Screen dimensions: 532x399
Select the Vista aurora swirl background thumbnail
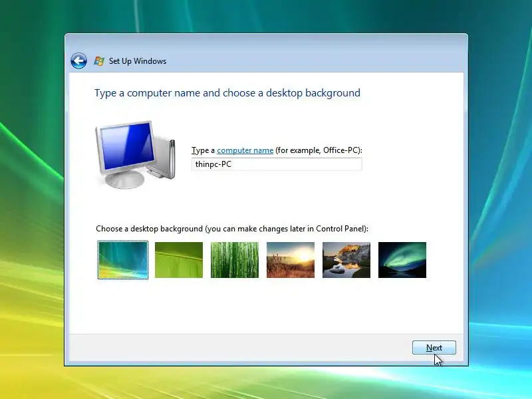[x=123, y=260]
